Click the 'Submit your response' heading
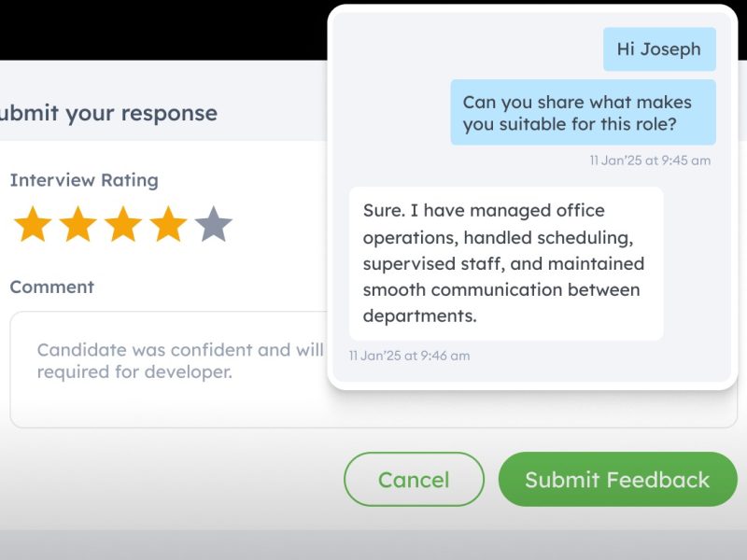This screenshot has width=747, height=560. tap(107, 112)
